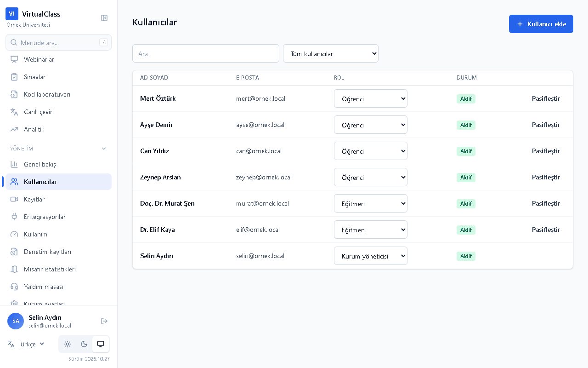Open Yardım masası from the sidebar

click(59, 287)
